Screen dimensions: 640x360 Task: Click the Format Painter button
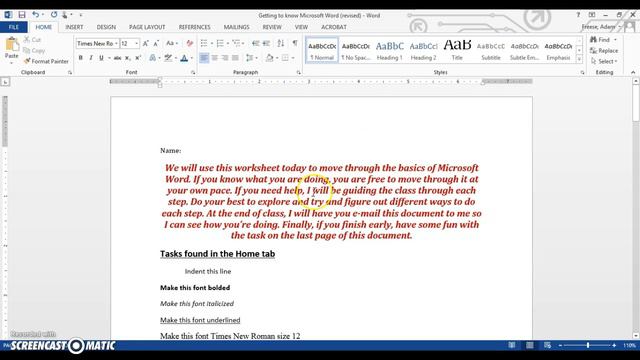click(46, 61)
